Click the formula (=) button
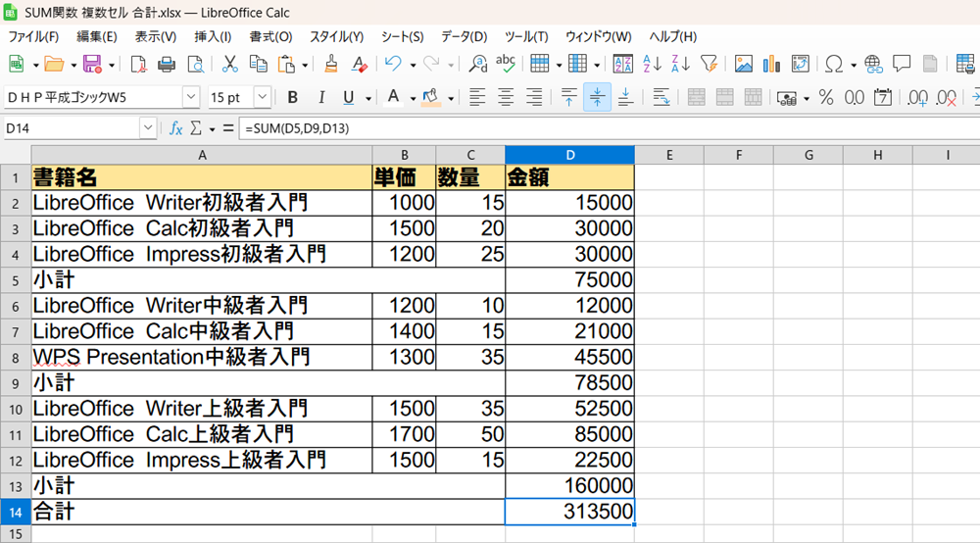The width and height of the screenshot is (980, 543). click(x=228, y=128)
